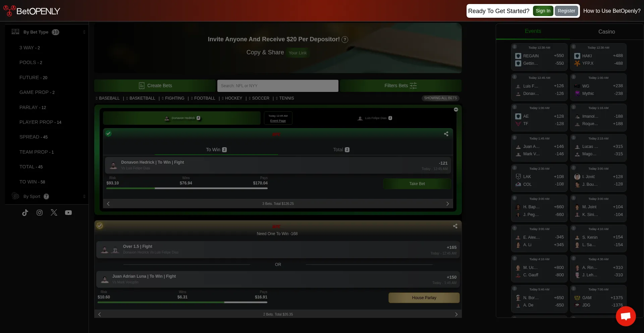Click the Take Bet button
The image size is (644, 333).
417,184
